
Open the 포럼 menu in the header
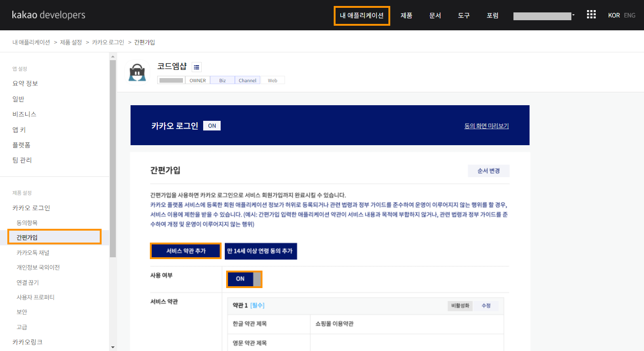coord(492,15)
